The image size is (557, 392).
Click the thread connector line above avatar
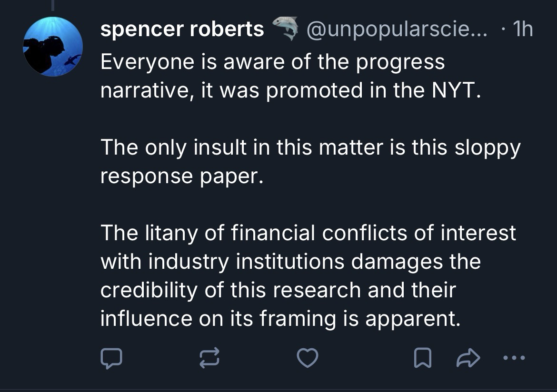(53, 5)
